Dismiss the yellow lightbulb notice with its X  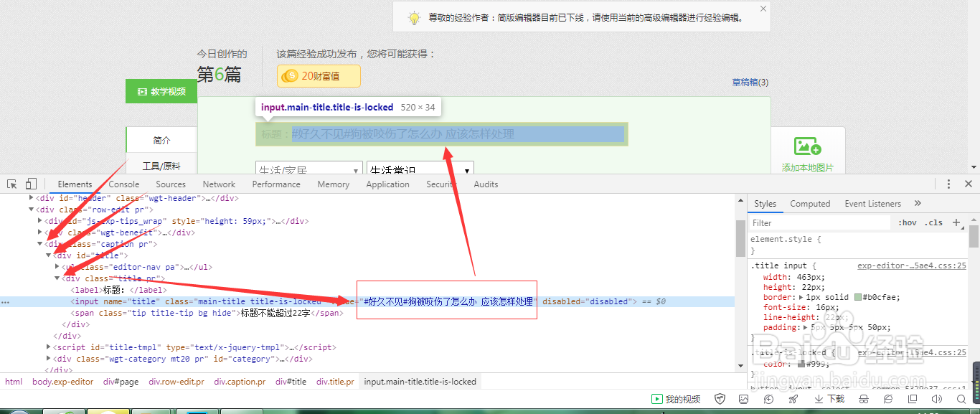click(763, 9)
